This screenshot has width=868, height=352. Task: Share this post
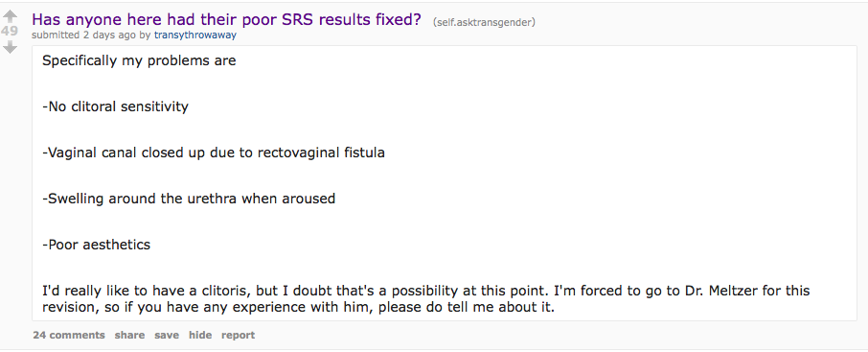pyautogui.click(x=129, y=335)
